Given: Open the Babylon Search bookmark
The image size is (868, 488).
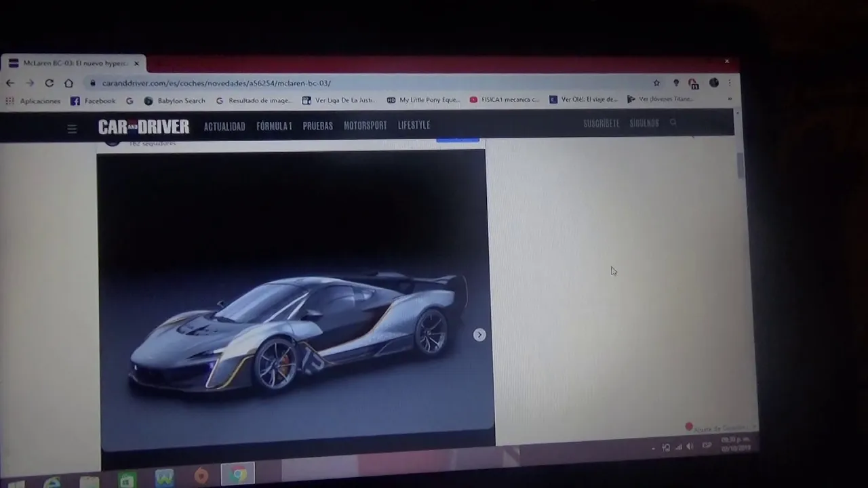Looking at the screenshot, I should point(174,101).
